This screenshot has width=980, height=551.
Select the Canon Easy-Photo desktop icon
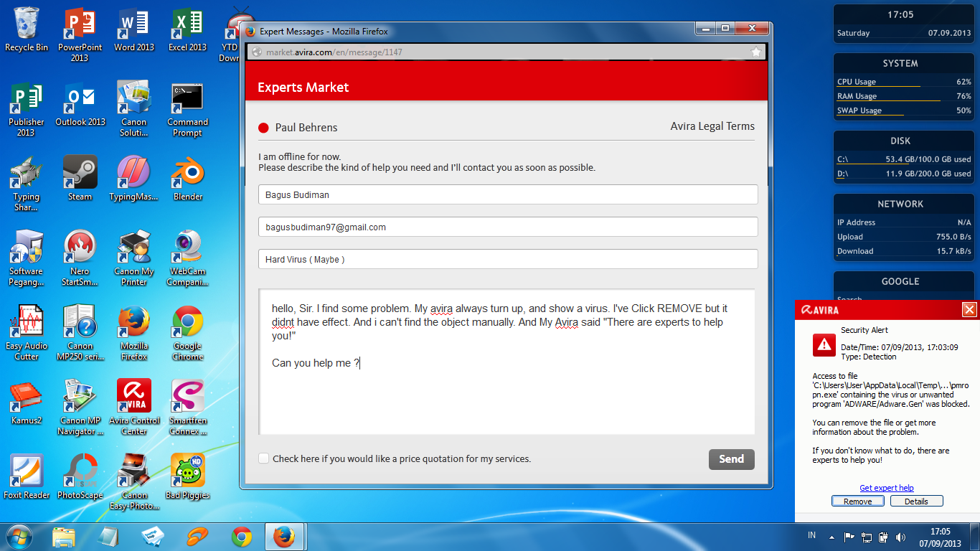click(x=134, y=483)
